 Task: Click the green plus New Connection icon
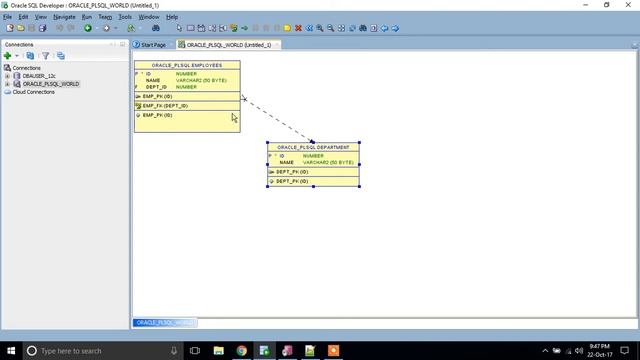tap(7, 56)
